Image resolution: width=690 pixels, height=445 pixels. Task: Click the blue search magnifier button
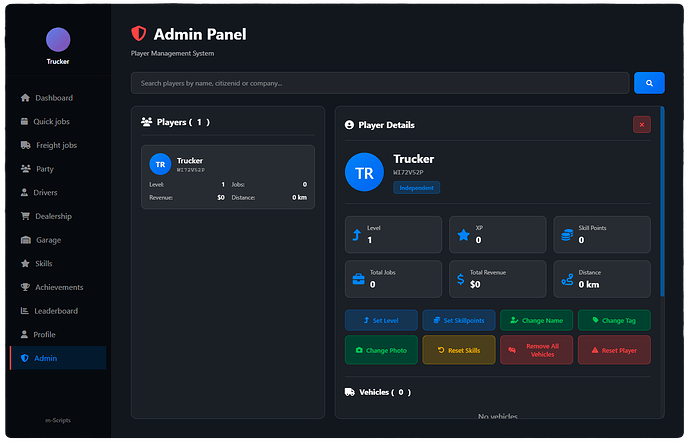tap(649, 83)
